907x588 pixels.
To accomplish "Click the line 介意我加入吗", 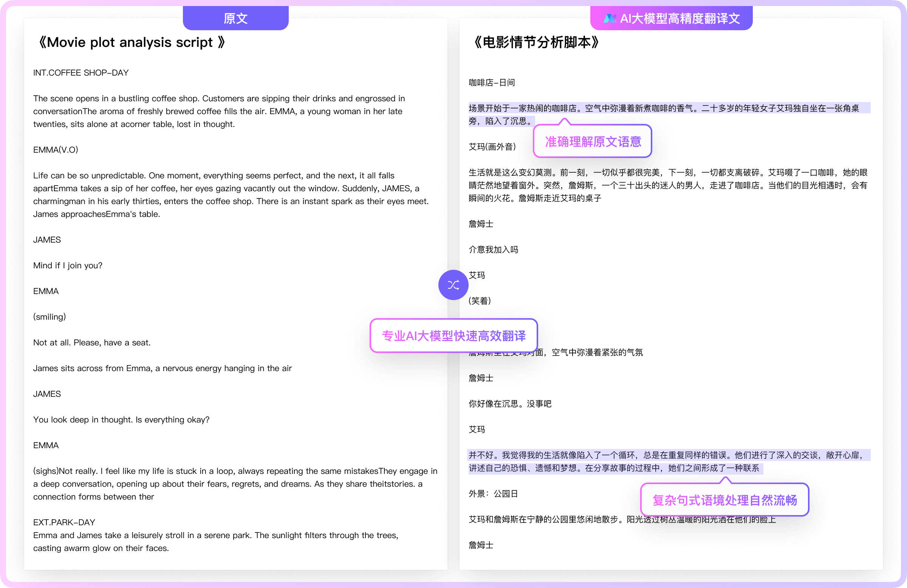I will [493, 250].
